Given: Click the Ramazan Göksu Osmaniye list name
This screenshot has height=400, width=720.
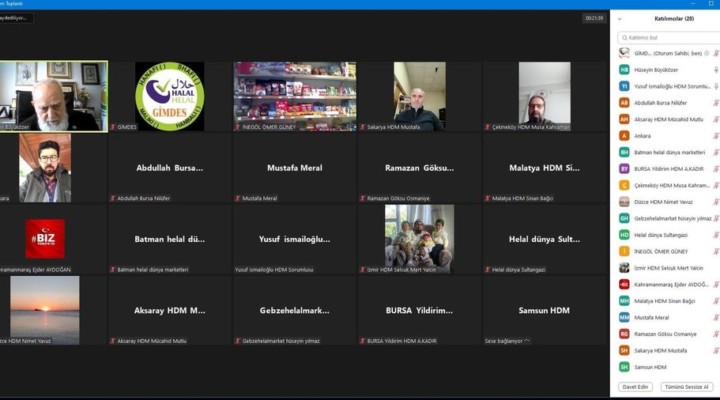Looking at the screenshot, I should coord(665,334).
